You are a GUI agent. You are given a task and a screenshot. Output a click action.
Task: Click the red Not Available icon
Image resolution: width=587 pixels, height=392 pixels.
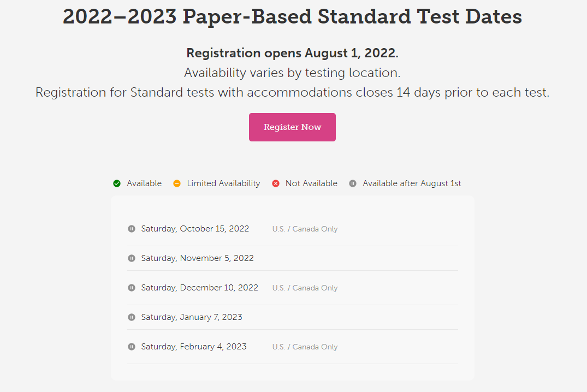[x=276, y=183]
